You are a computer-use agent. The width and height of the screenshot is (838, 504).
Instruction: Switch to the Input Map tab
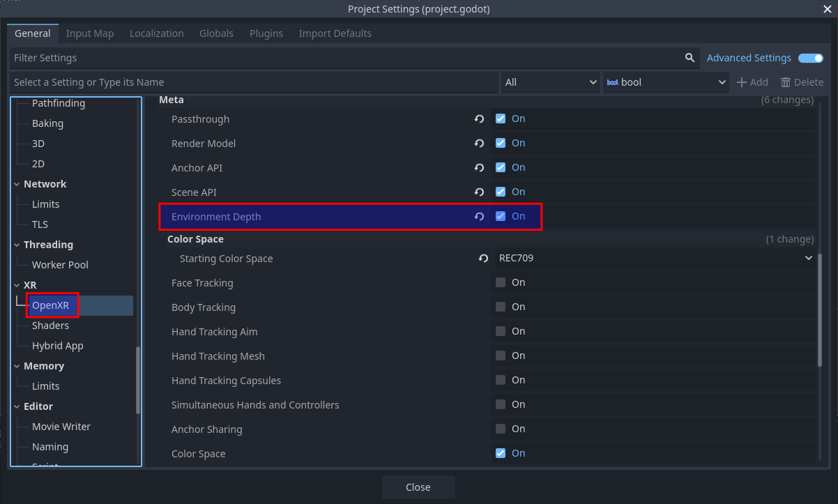90,33
